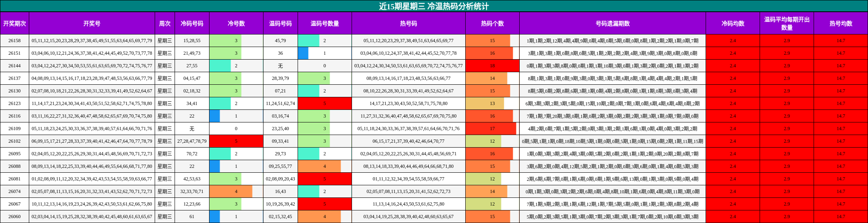Viewport: 868px width, 223px height.
Task: Select cold numbers cell 27,28,47,78,79
Action: point(192,141)
